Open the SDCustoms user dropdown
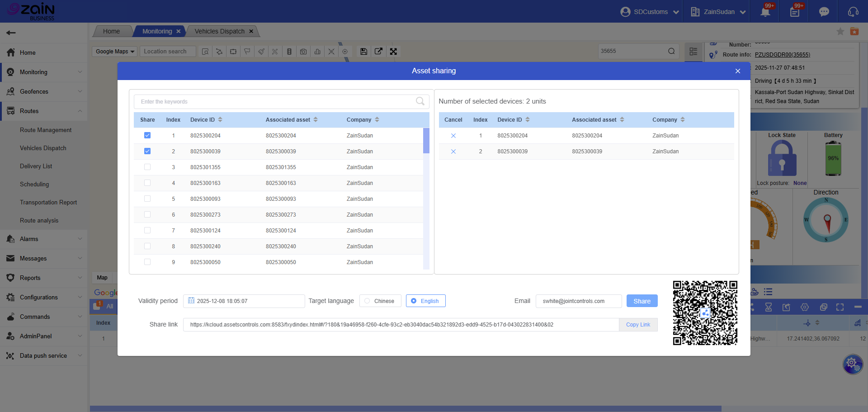 (650, 12)
